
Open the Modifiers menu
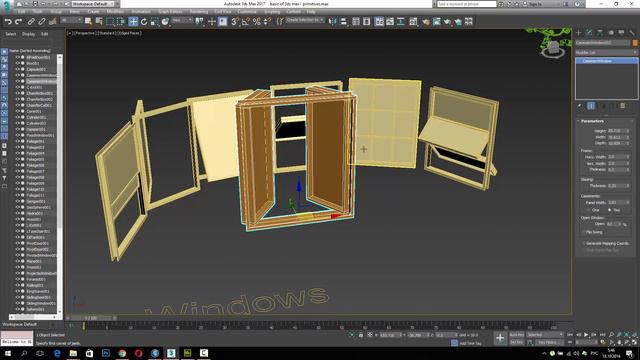click(x=115, y=12)
